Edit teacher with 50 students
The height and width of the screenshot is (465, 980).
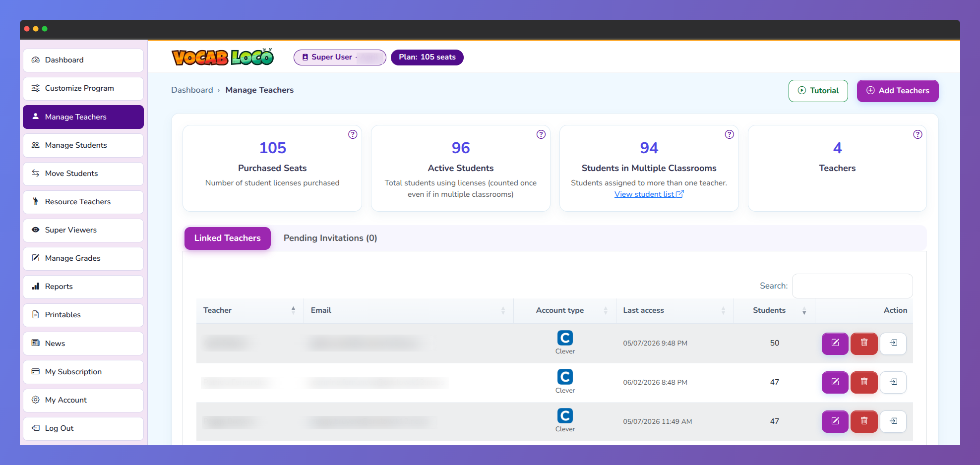pyautogui.click(x=835, y=344)
